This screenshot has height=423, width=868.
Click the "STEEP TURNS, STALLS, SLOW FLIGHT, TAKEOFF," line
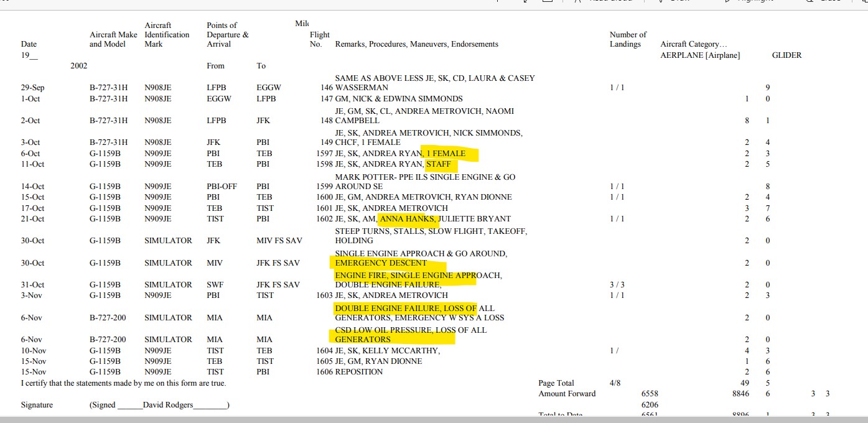(431, 231)
